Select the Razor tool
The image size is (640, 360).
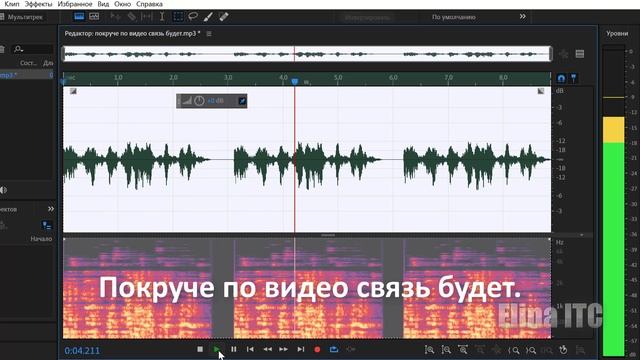point(131,16)
